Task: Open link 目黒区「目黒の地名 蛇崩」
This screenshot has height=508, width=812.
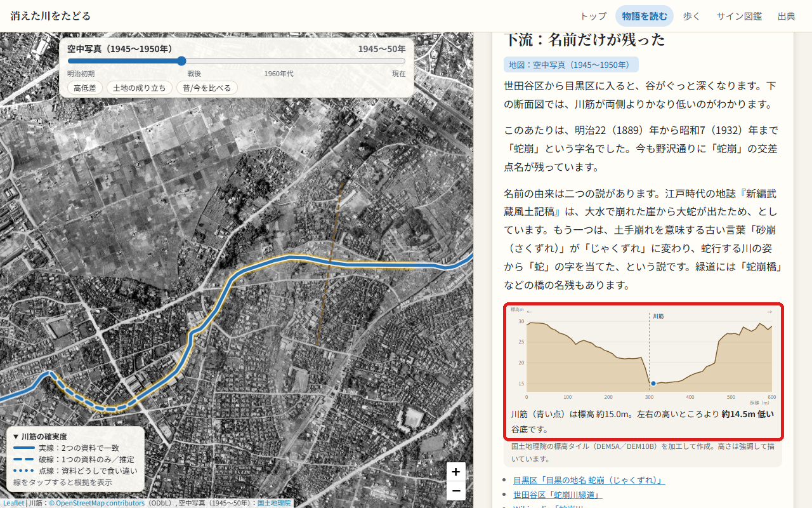Action: (589, 480)
